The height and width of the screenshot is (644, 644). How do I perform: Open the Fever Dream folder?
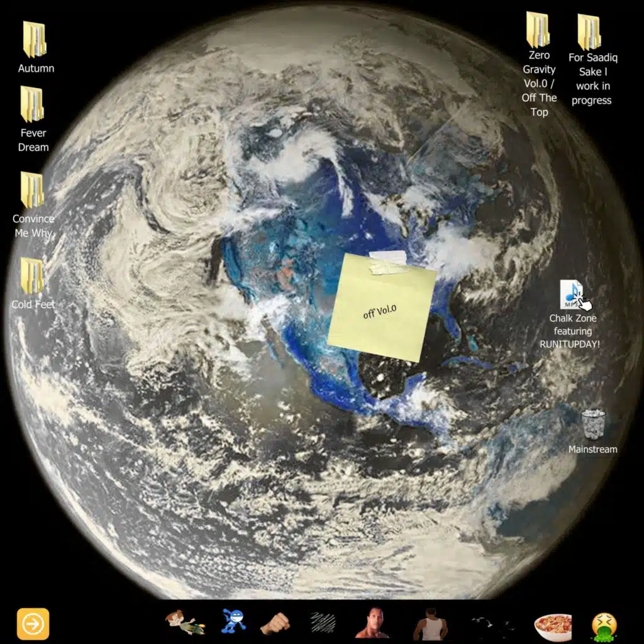tap(32, 104)
